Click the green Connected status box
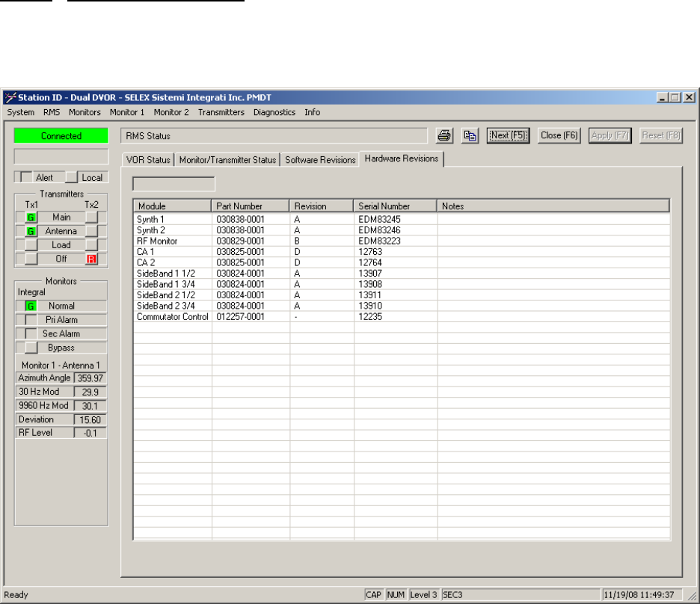This screenshot has width=700, height=604. (x=61, y=136)
